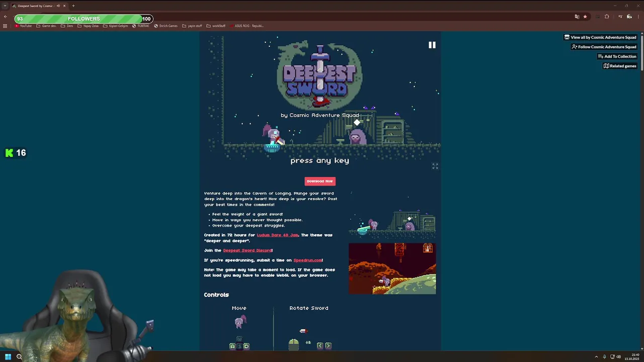Open the orange cave gameplay screenshot
Viewport: 644px width, 362px height.
[x=392, y=268]
